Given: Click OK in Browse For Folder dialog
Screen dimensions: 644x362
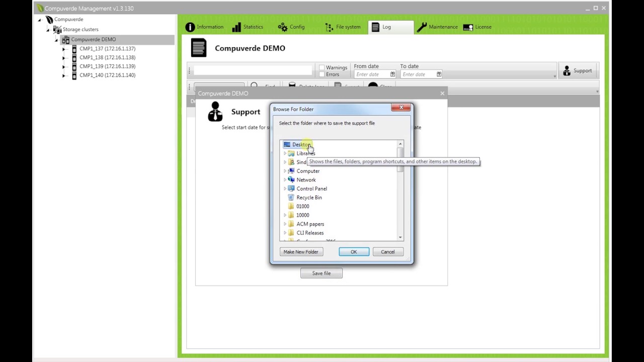Looking at the screenshot, I should [x=354, y=252].
